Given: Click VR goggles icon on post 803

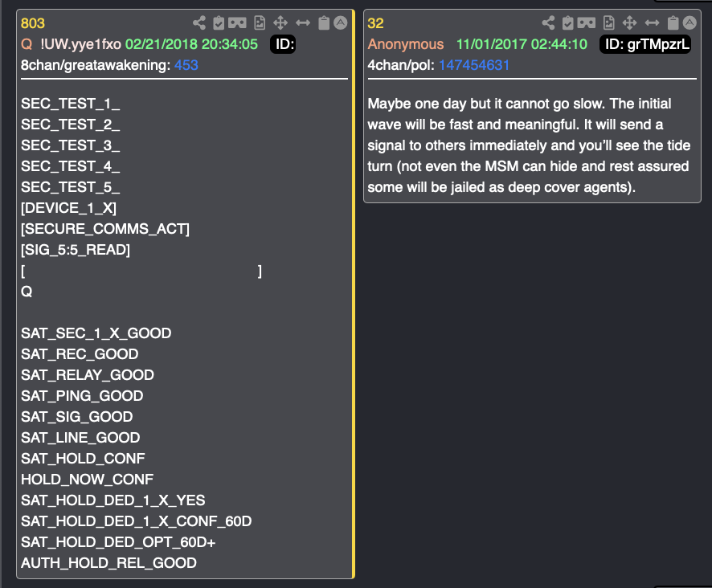Looking at the screenshot, I should tap(237, 22).
